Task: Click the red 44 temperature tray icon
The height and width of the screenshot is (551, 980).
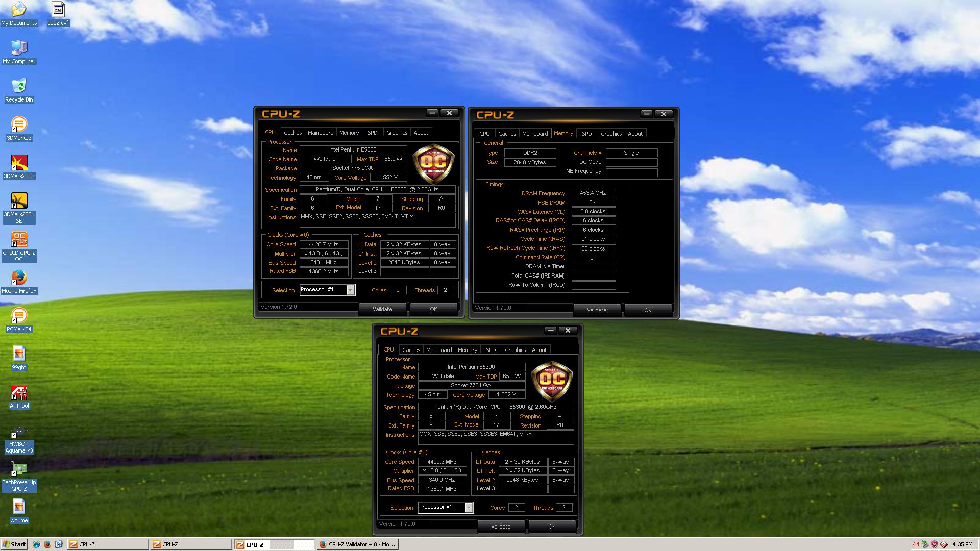Action: coord(916,544)
